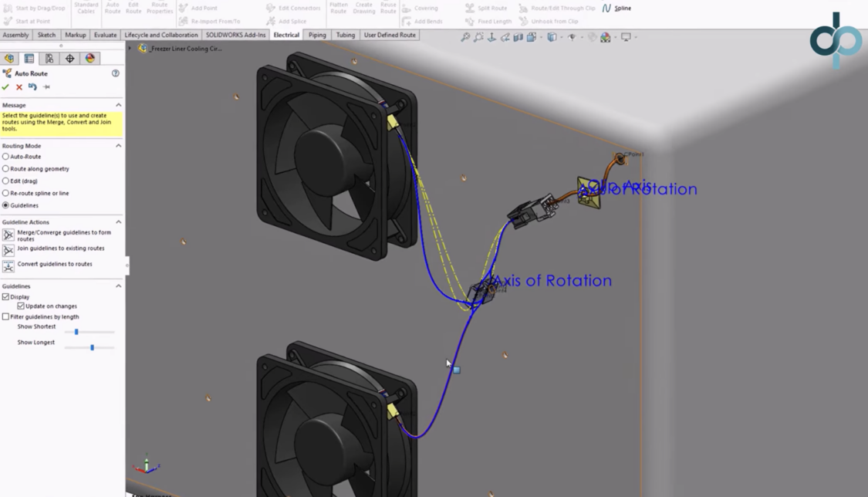The height and width of the screenshot is (497, 868).
Task: Enable Filter guidelines by length checkbox
Action: click(x=6, y=316)
